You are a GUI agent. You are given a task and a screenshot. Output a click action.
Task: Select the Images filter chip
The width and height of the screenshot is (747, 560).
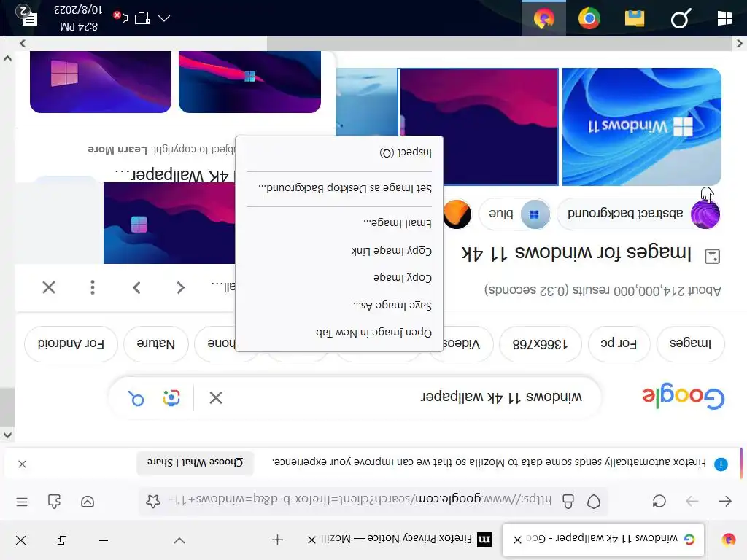coord(690,343)
